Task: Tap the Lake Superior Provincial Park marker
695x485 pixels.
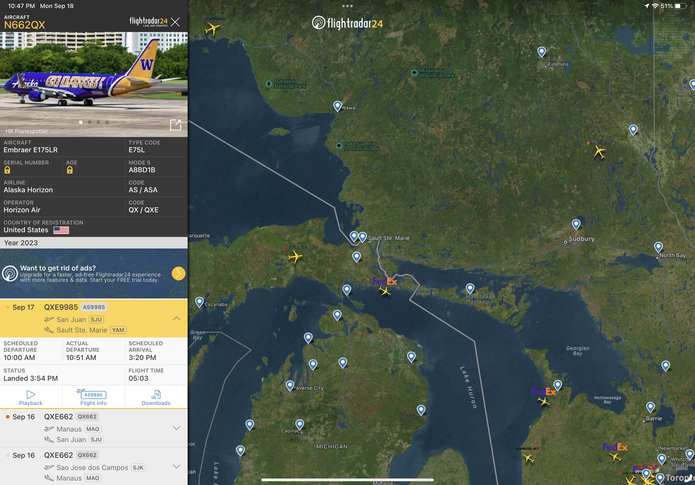Action: coord(339,146)
